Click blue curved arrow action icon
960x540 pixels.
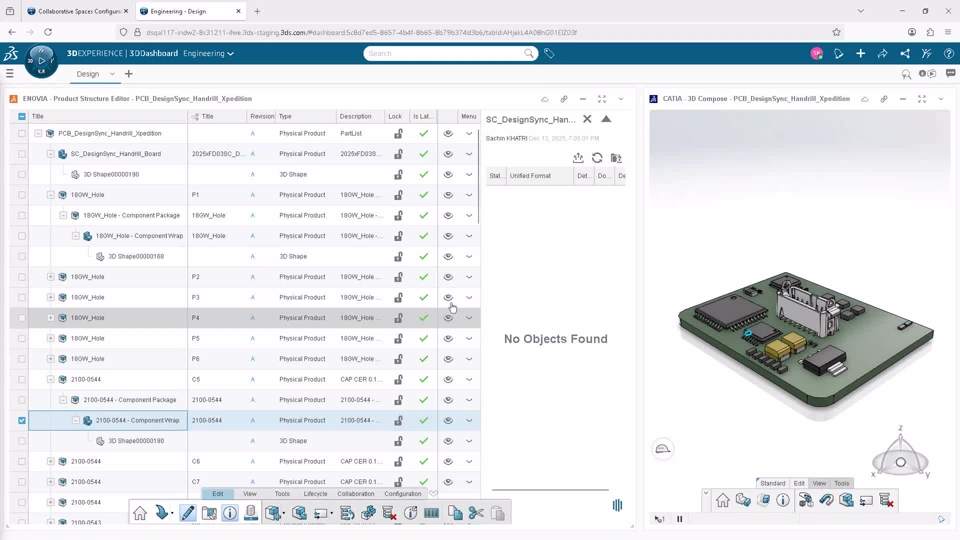[162, 513]
